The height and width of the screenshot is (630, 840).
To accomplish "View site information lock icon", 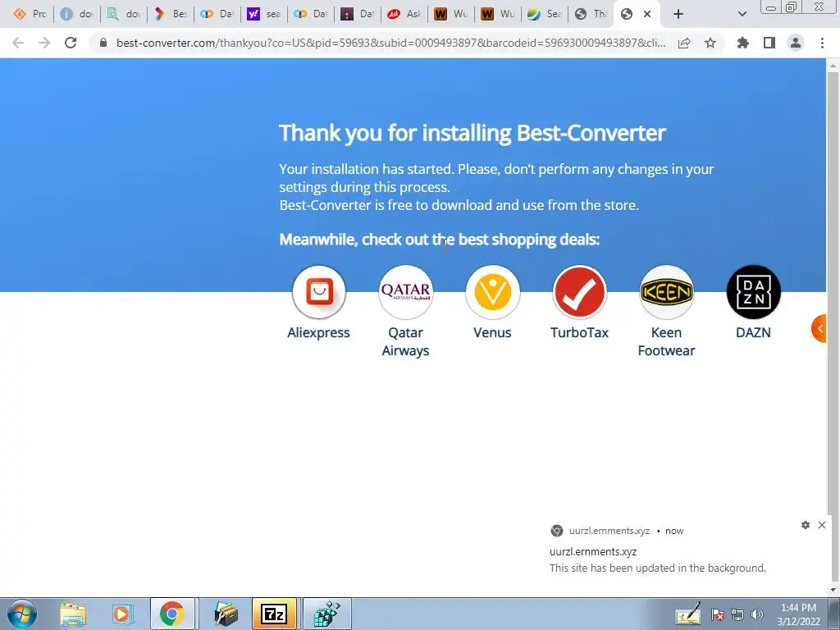I will [x=103, y=43].
